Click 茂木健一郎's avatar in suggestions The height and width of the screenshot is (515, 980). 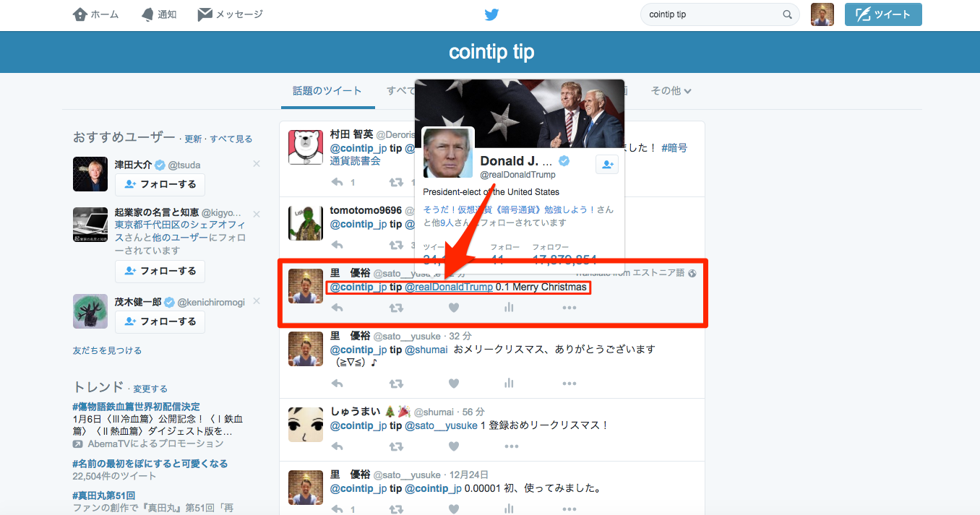coord(90,311)
